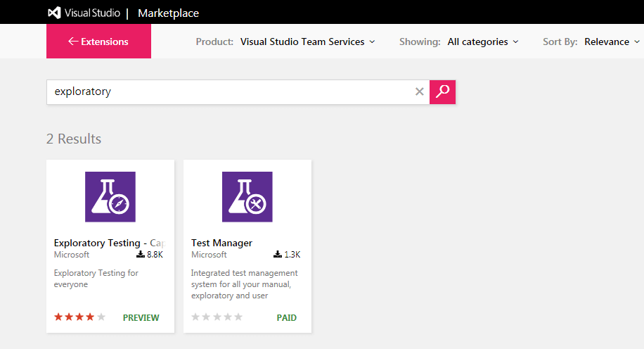Viewport: 644px width, 349px height.
Task: Click the PAID label on Test Manager
Action: pyautogui.click(x=287, y=318)
